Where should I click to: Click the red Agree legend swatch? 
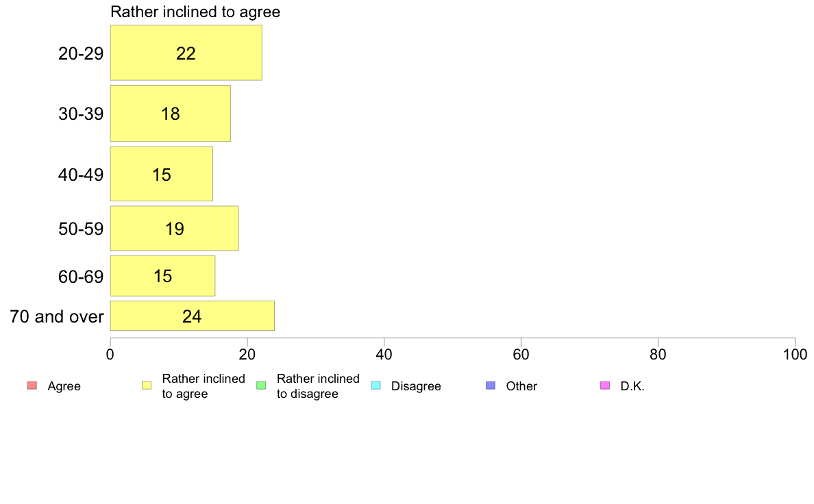(32, 386)
